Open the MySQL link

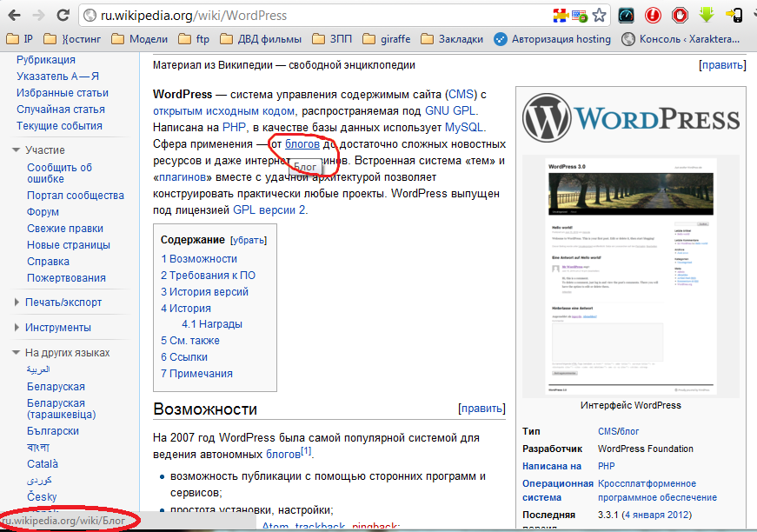click(x=464, y=128)
